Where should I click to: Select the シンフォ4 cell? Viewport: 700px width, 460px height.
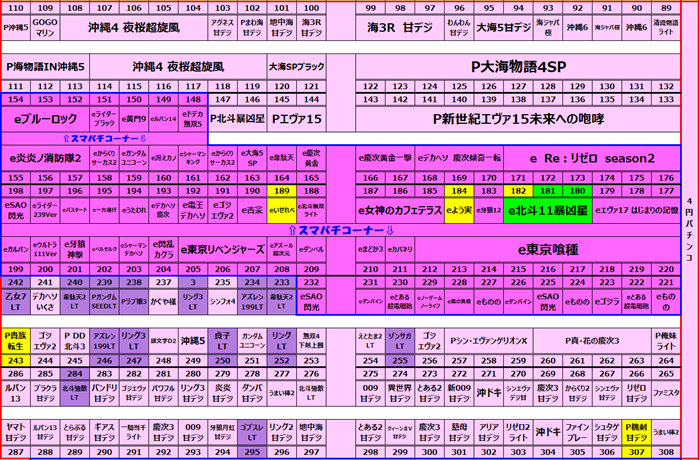click(x=222, y=301)
